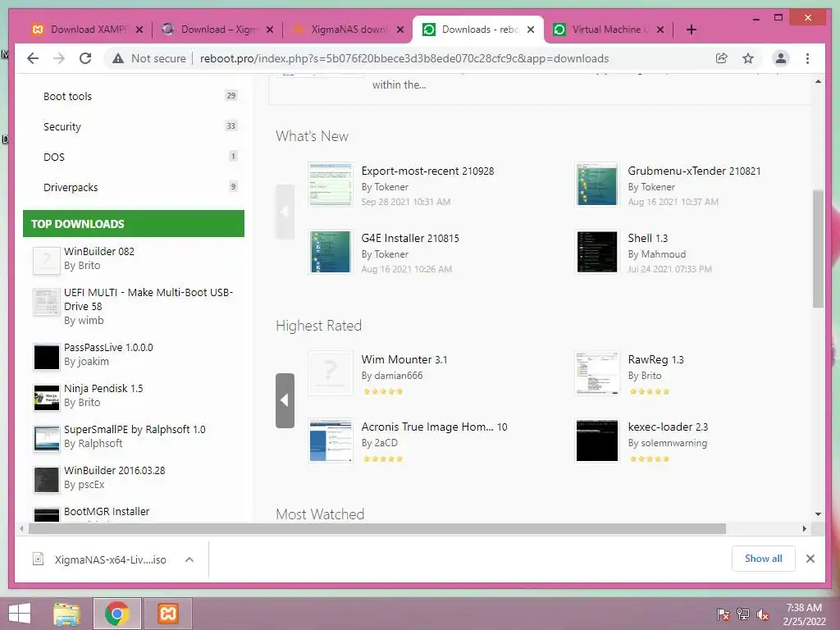Click the Grubmenu-xTender thumbnail
The width and height of the screenshot is (840, 630).
tap(597, 185)
